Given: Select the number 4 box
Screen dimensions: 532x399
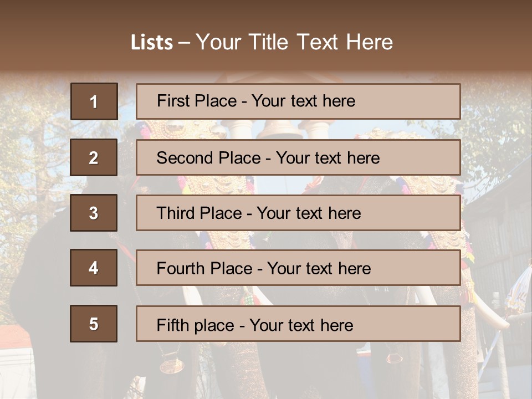Looking at the screenshot, I should [x=94, y=268].
